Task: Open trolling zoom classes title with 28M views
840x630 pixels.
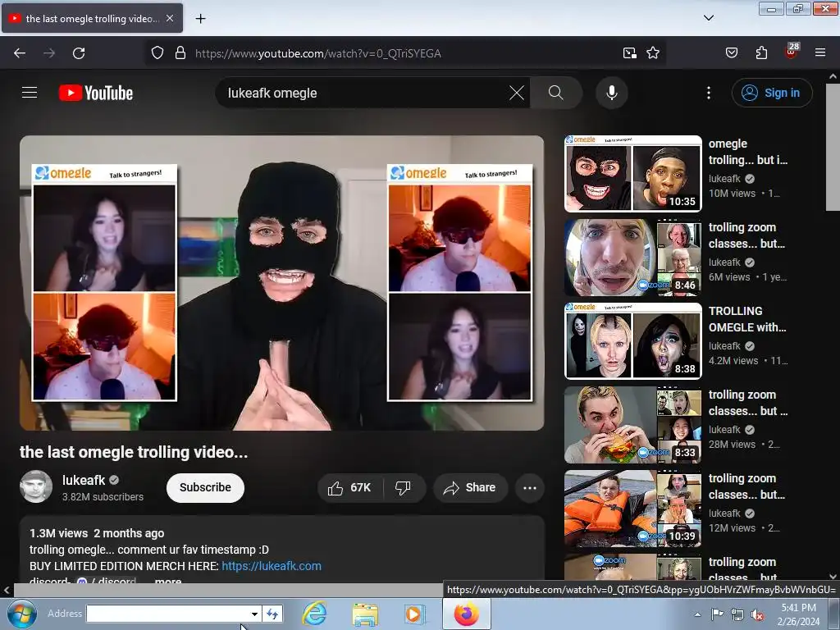Action: [748, 403]
